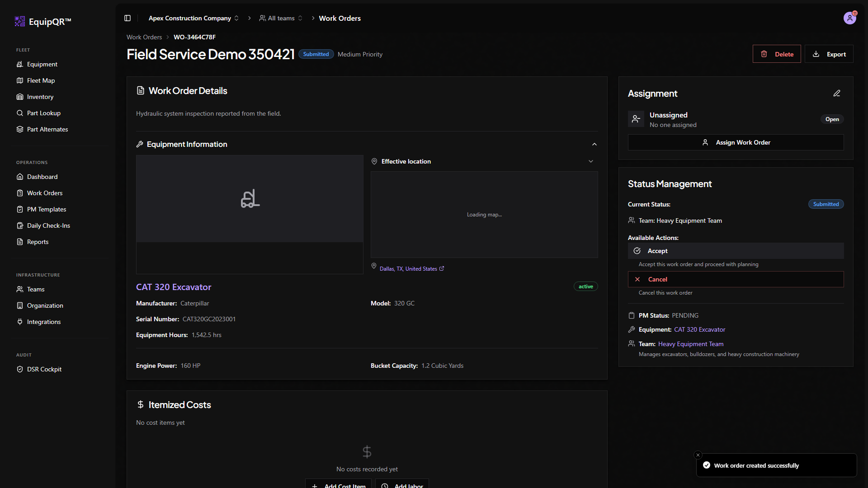
Task: Open PM Templates
Action: 47,209
